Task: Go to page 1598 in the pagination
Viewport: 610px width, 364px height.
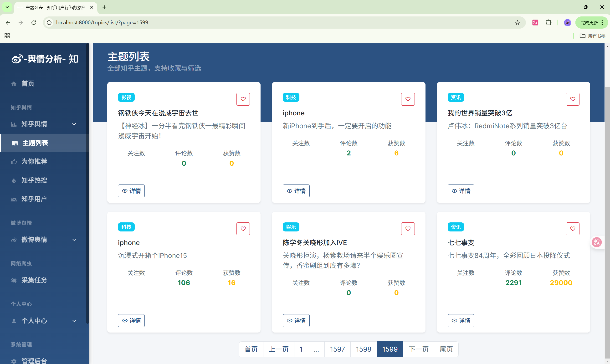Action: coord(363,349)
